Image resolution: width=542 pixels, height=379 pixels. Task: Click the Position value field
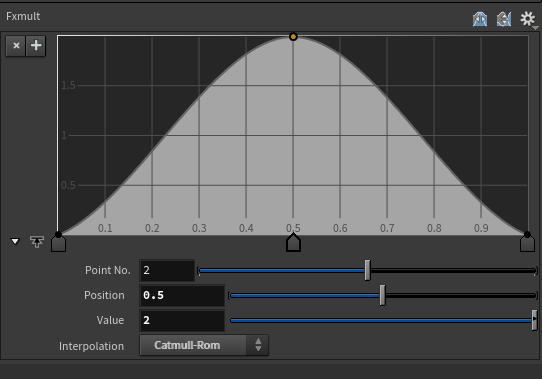point(182,295)
